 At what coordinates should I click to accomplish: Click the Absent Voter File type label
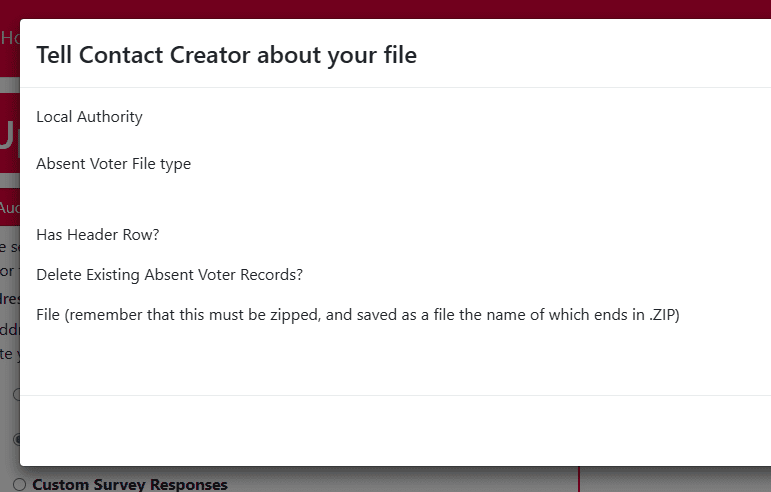coord(113,164)
